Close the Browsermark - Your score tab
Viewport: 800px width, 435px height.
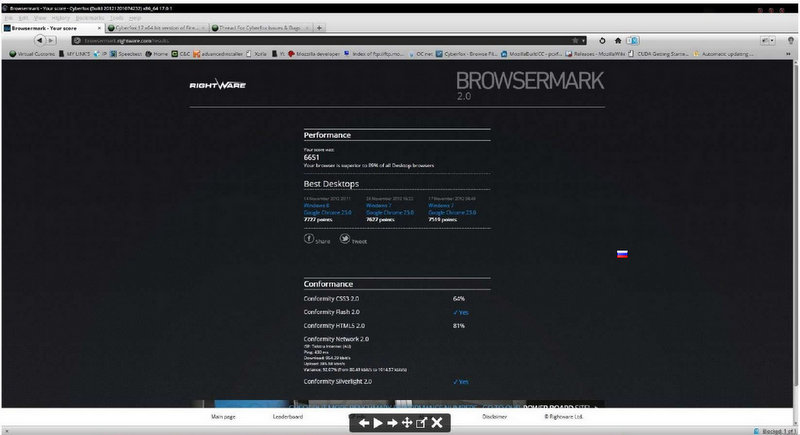pos(99,28)
